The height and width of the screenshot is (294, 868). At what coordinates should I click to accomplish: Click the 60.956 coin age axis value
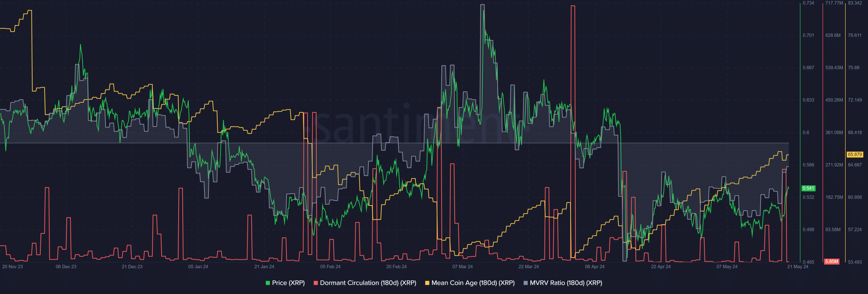[x=855, y=197]
